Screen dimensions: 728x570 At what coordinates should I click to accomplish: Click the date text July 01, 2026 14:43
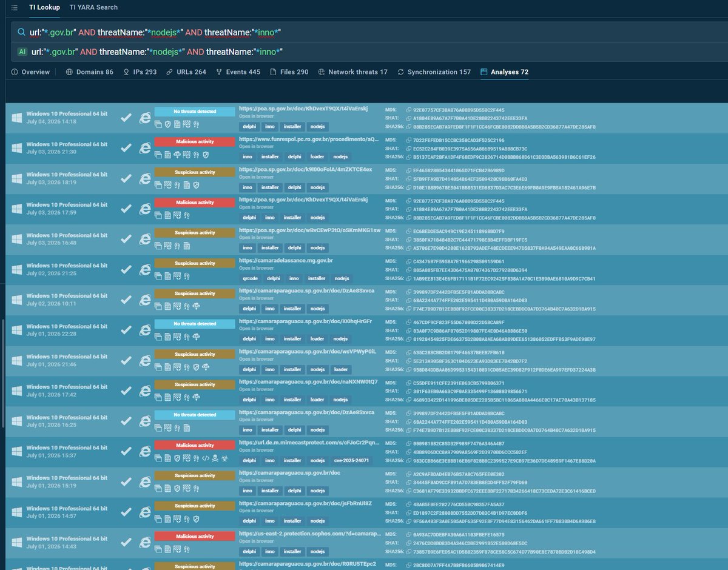51,546
